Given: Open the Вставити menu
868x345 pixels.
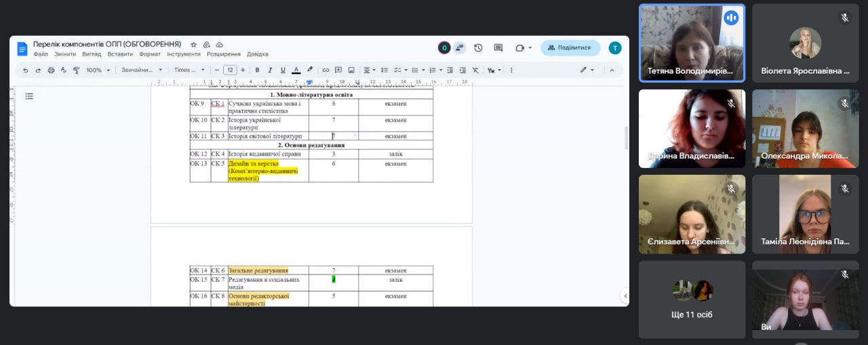Looking at the screenshot, I should (x=120, y=54).
